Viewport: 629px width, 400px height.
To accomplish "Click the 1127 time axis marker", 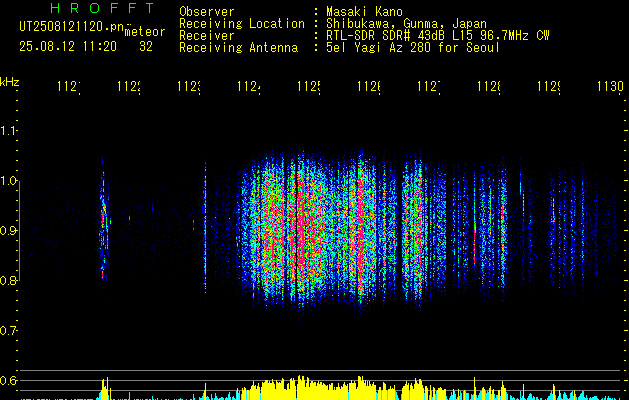I will [429, 86].
